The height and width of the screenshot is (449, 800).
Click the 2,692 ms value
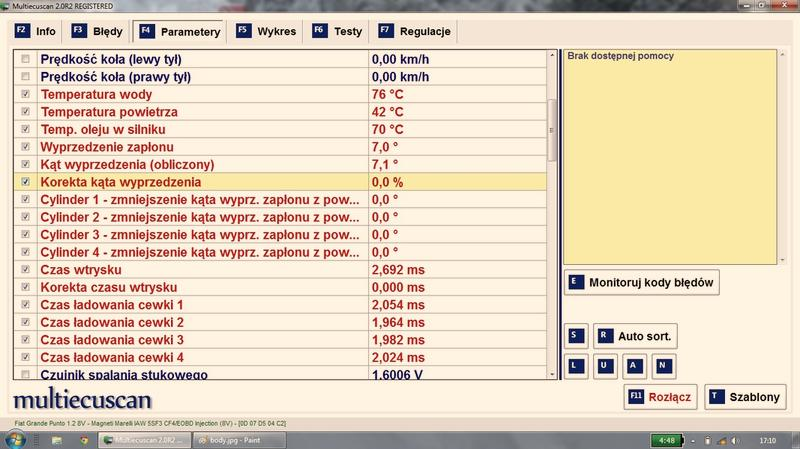click(x=398, y=269)
